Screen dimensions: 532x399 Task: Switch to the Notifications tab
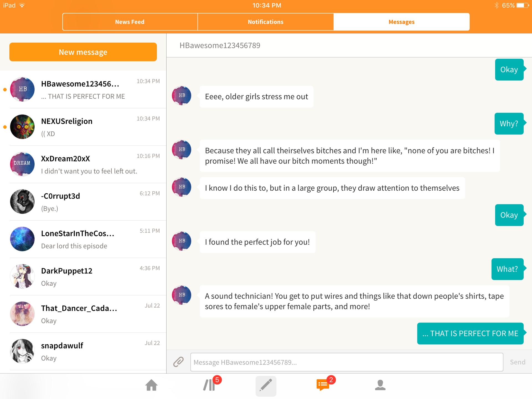[265, 22]
